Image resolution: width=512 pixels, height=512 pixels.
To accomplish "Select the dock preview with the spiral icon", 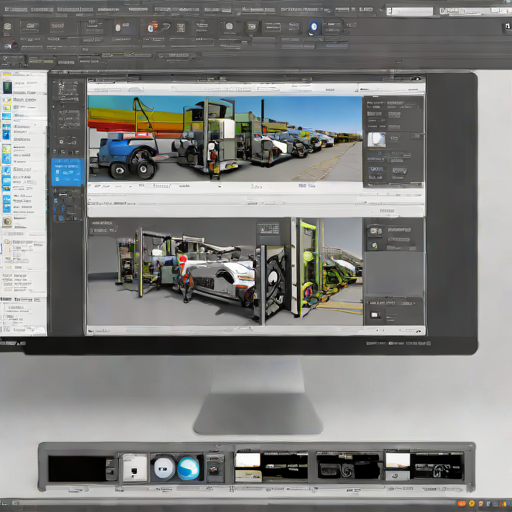I will [x=348, y=467].
